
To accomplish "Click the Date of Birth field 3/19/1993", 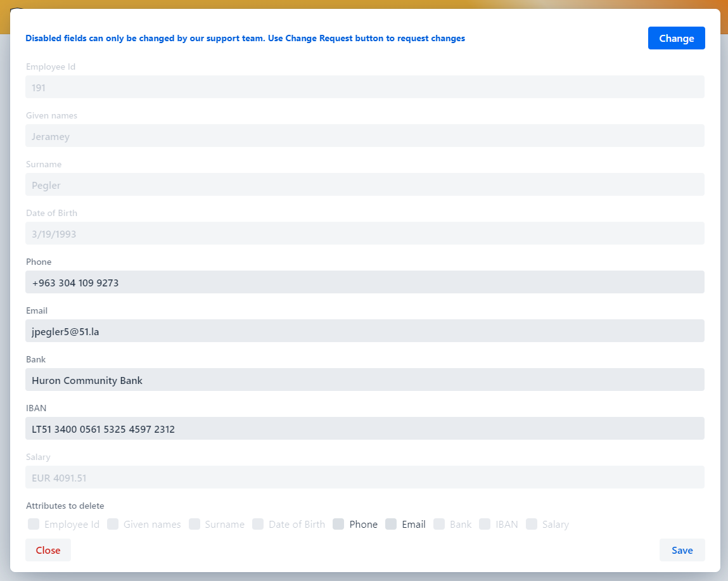I will (x=365, y=233).
